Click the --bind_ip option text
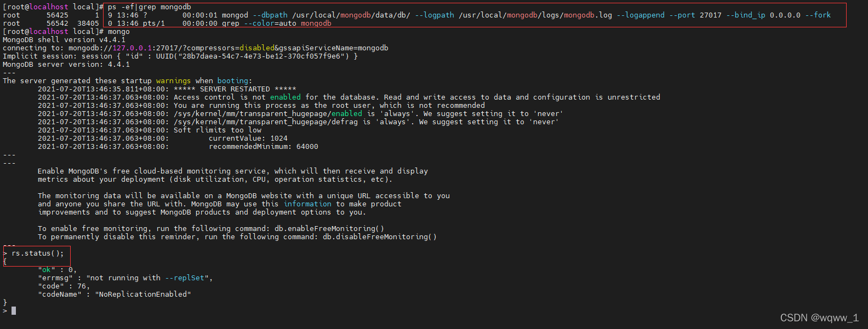Viewport: 868px width, 329px height. pos(746,15)
